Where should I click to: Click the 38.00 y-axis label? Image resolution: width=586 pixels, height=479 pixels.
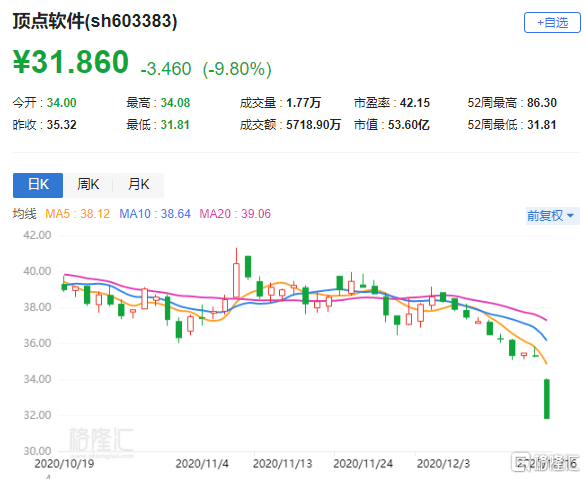[37, 308]
